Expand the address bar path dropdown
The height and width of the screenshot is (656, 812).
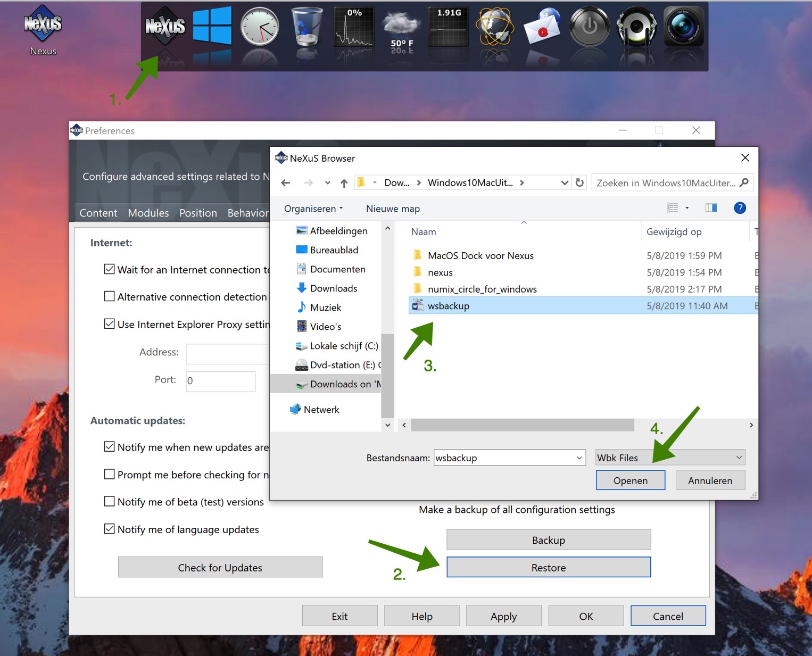(x=565, y=183)
